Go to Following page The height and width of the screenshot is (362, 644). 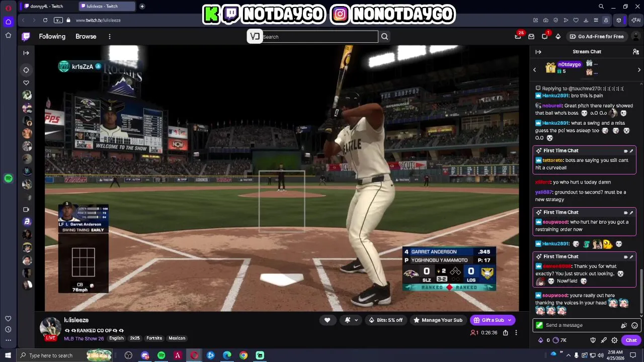point(52,36)
